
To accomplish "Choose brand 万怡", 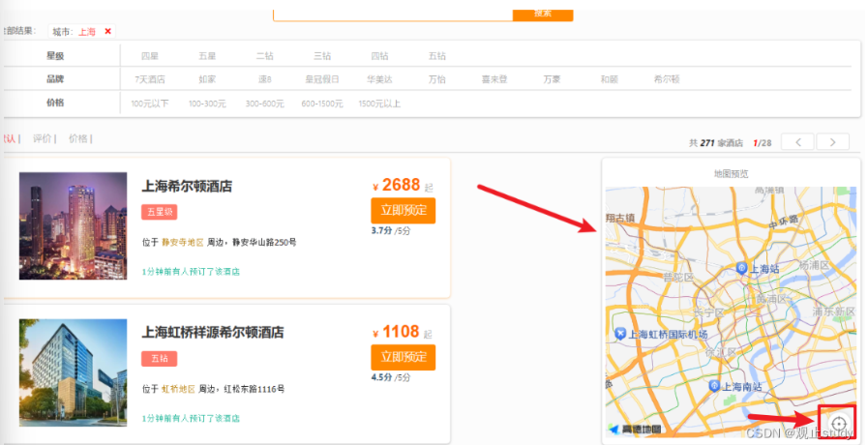I will pos(437,79).
